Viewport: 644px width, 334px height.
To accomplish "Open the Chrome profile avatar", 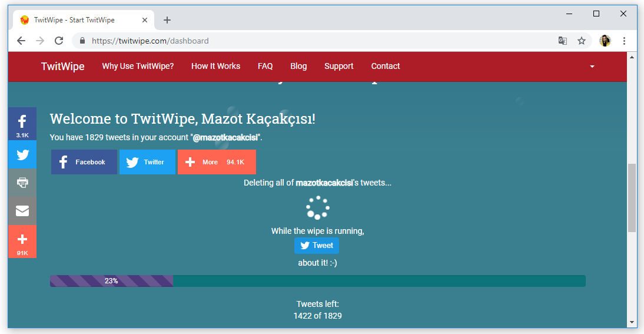I will (605, 41).
